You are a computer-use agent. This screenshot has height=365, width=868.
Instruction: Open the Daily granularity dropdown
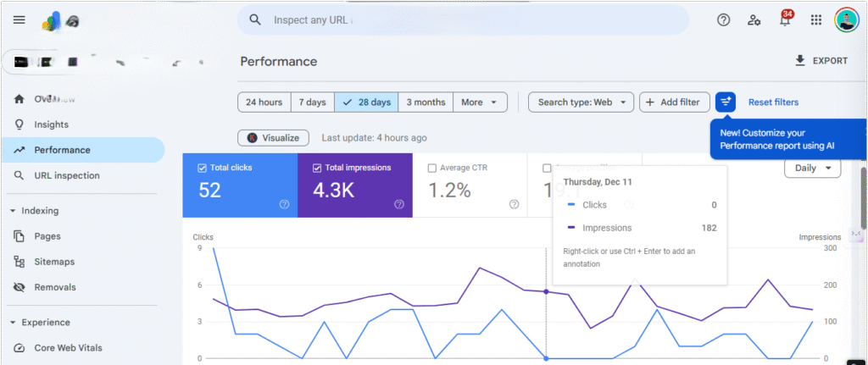click(812, 168)
